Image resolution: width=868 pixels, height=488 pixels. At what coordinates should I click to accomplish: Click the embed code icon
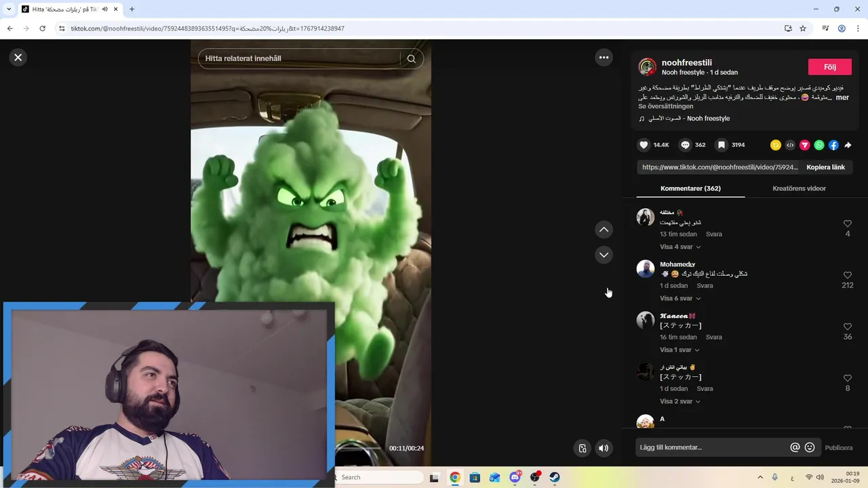(x=790, y=145)
